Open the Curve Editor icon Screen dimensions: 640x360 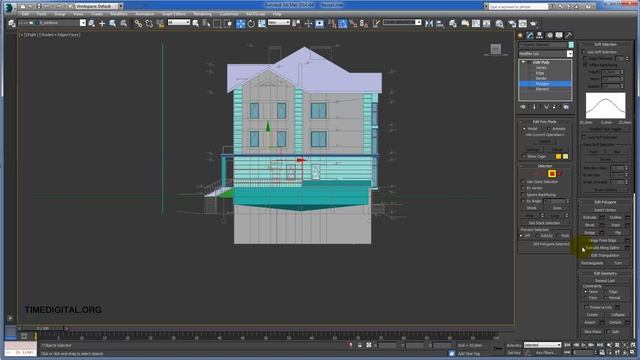(476, 24)
